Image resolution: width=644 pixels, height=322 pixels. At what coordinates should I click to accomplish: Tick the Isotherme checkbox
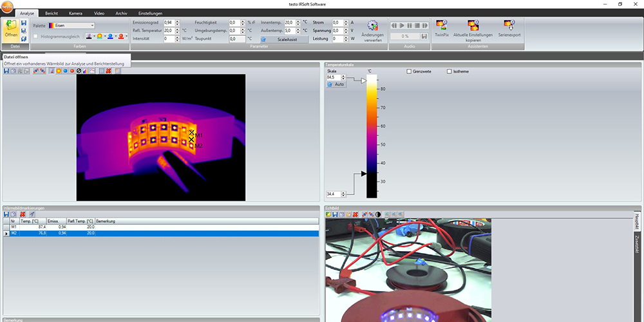pyautogui.click(x=450, y=71)
